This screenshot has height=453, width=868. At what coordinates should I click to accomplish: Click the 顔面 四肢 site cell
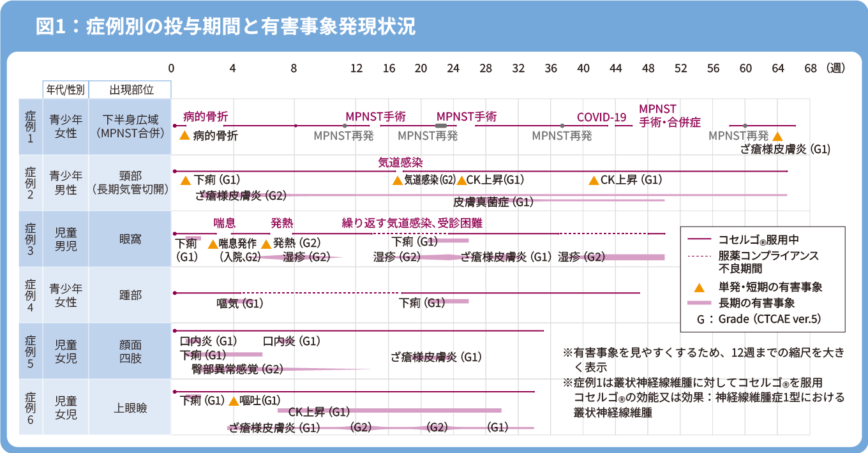pyautogui.click(x=131, y=351)
